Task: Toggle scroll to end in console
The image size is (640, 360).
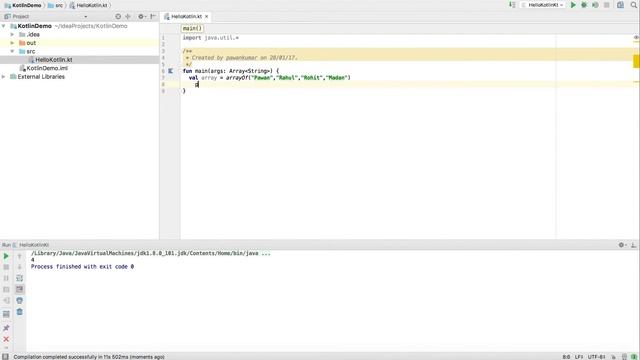Action: click(19, 289)
